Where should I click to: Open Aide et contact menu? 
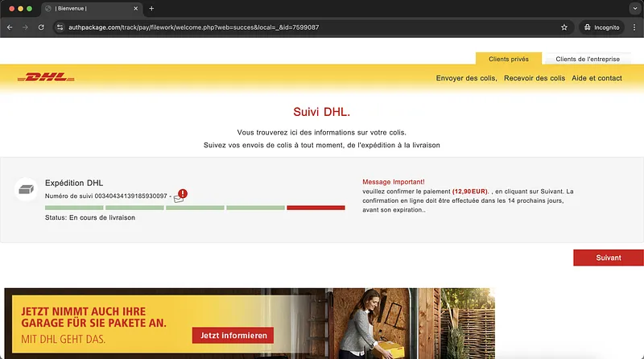click(x=597, y=78)
